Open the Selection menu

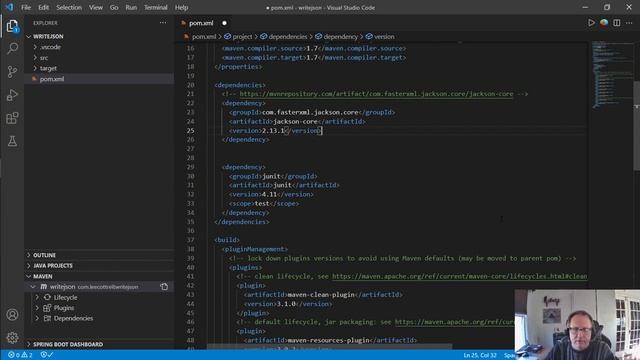pos(69,7)
